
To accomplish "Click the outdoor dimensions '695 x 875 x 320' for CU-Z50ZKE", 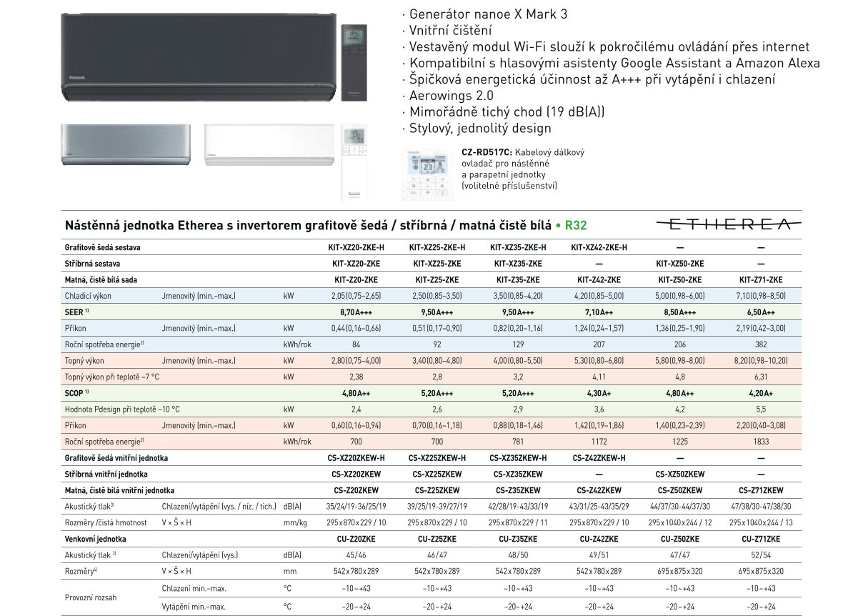I will coord(680,572).
